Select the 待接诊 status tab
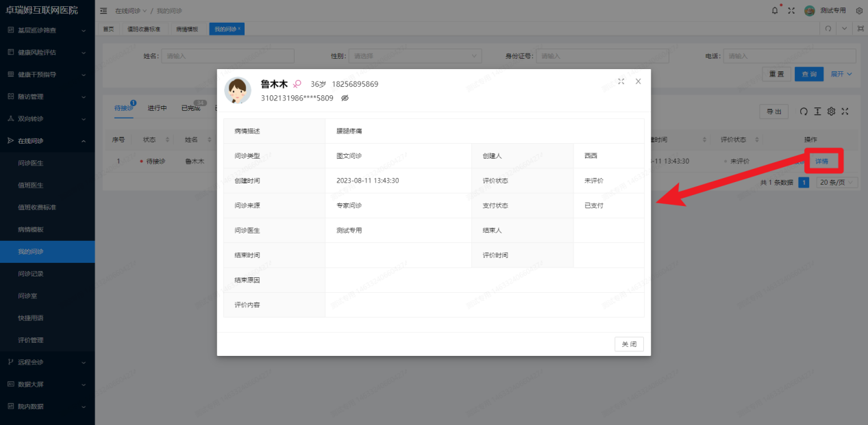The image size is (868, 425). click(123, 108)
